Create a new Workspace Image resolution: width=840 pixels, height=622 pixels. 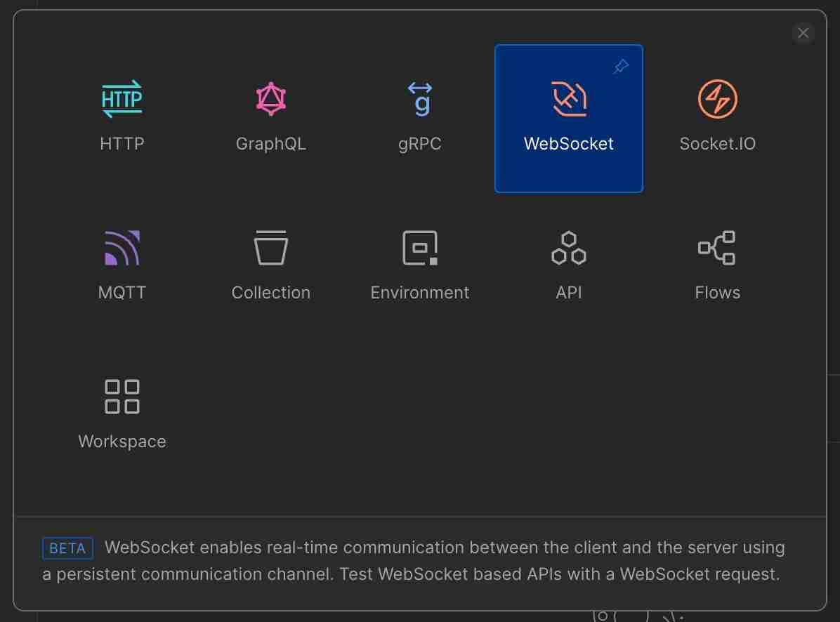[x=122, y=413]
